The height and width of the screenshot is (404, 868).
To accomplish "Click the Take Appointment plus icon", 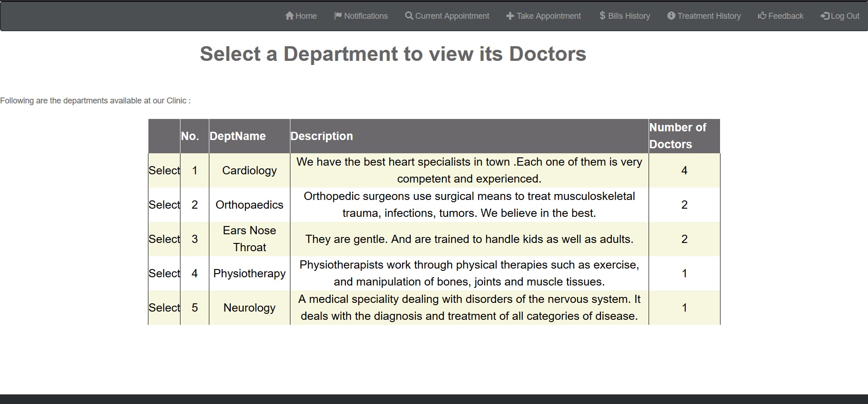I will (510, 16).
